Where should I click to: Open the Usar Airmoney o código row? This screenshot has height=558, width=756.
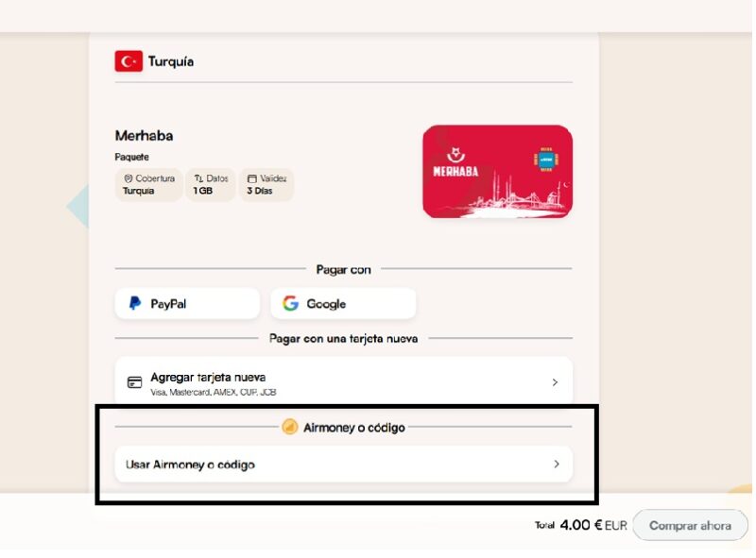point(344,464)
